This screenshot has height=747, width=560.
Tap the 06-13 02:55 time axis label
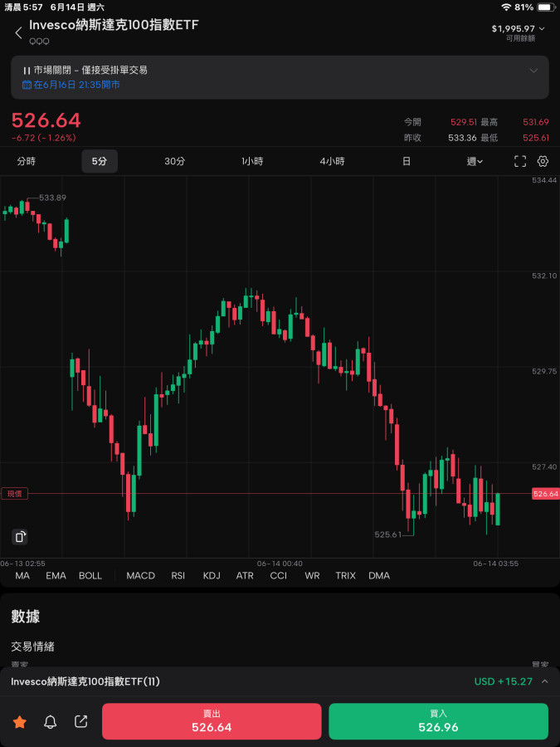click(23, 564)
